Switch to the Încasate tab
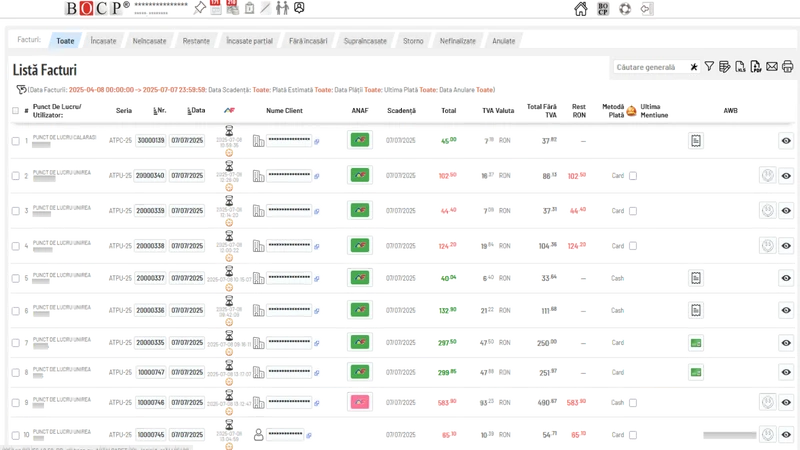Viewport: 800px width, 450px height. click(x=104, y=41)
